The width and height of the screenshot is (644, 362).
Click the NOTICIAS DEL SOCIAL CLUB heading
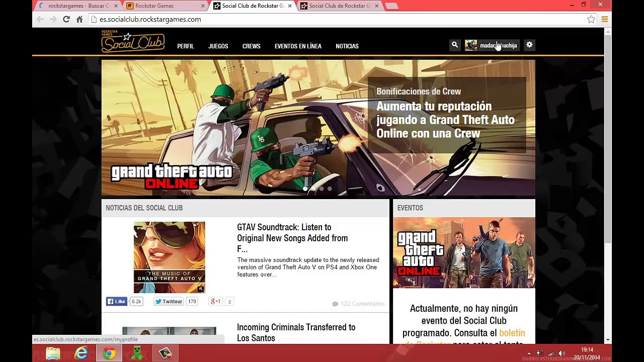tap(144, 208)
